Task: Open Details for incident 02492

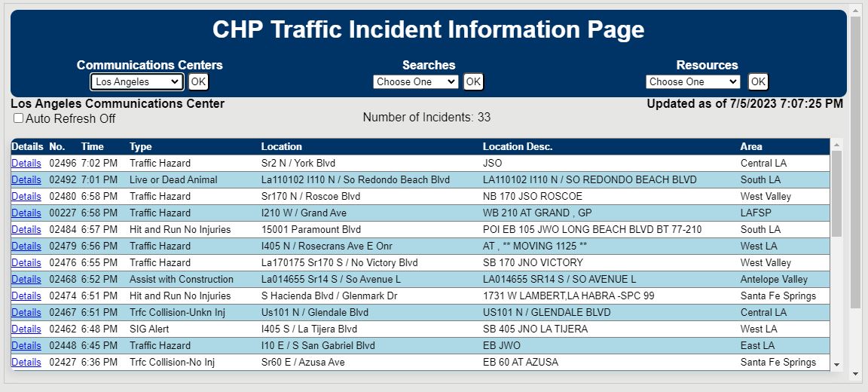Action: click(26, 180)
